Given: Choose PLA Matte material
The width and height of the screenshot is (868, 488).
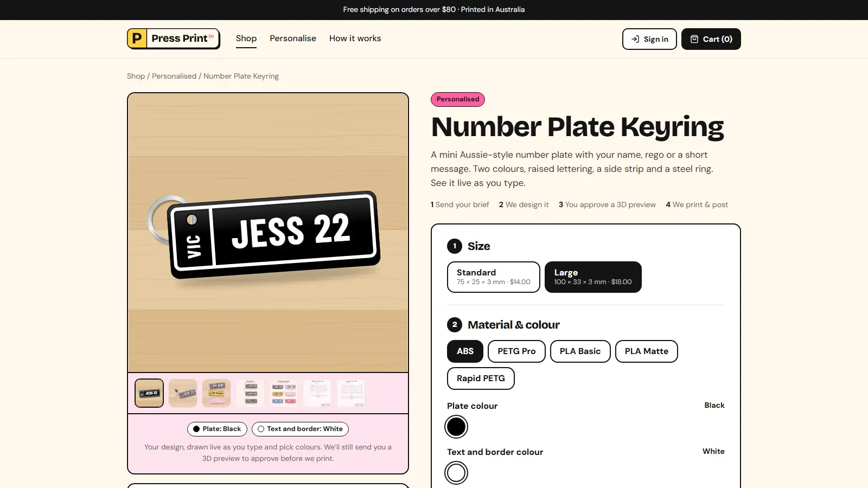Looking at the screenshot, I should coord(647,351).
